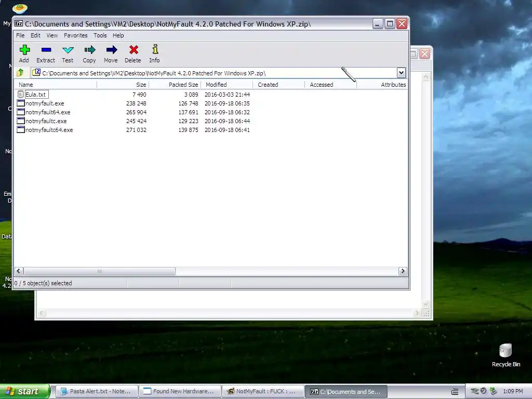Click horizontal scrollbar right arrow
Viewport: 532px width, 399px height.
pos(403,271)
